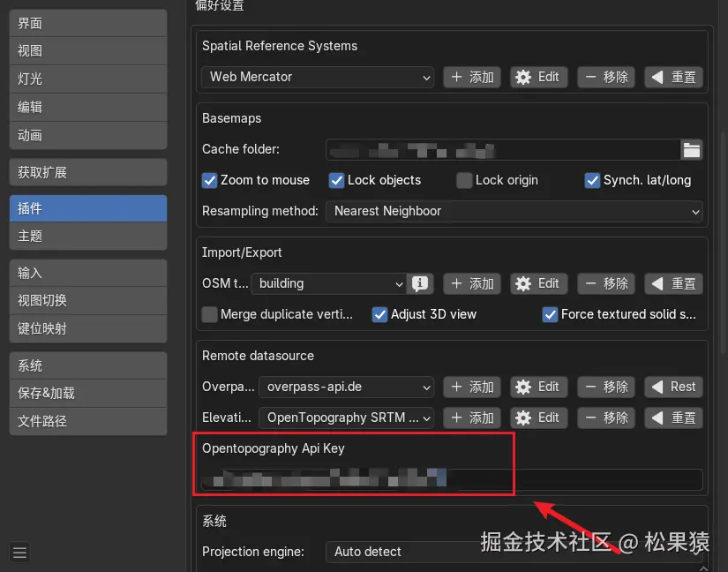Remove the overpass-api.de server

(x=606, y=387)
